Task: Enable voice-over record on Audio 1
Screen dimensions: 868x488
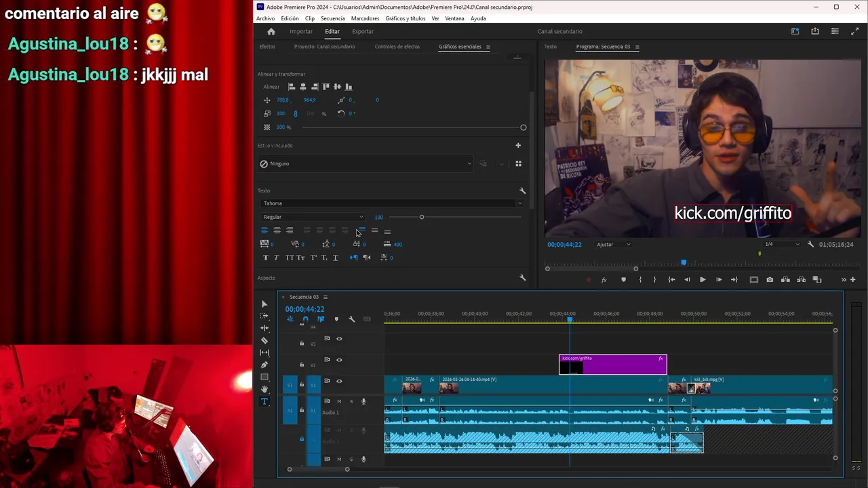Action: [x=363, y=401]
